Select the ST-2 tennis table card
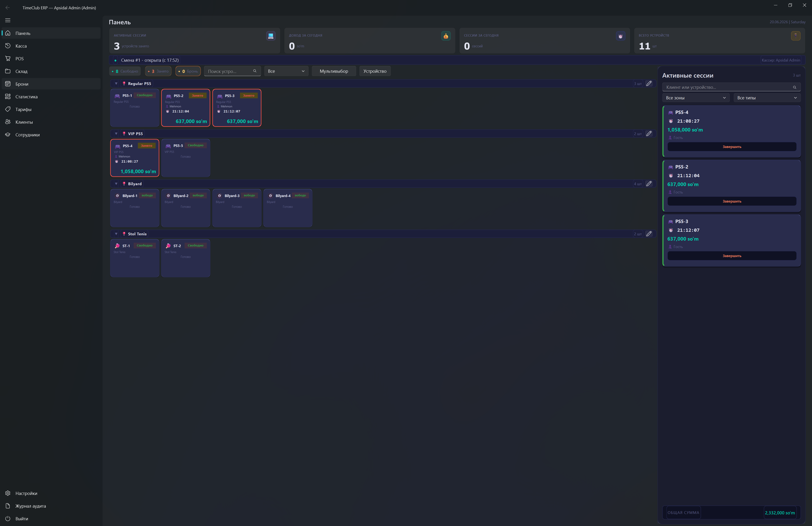Screen dimensions: 812x526 pyautogui.click(x=186, y=258)
